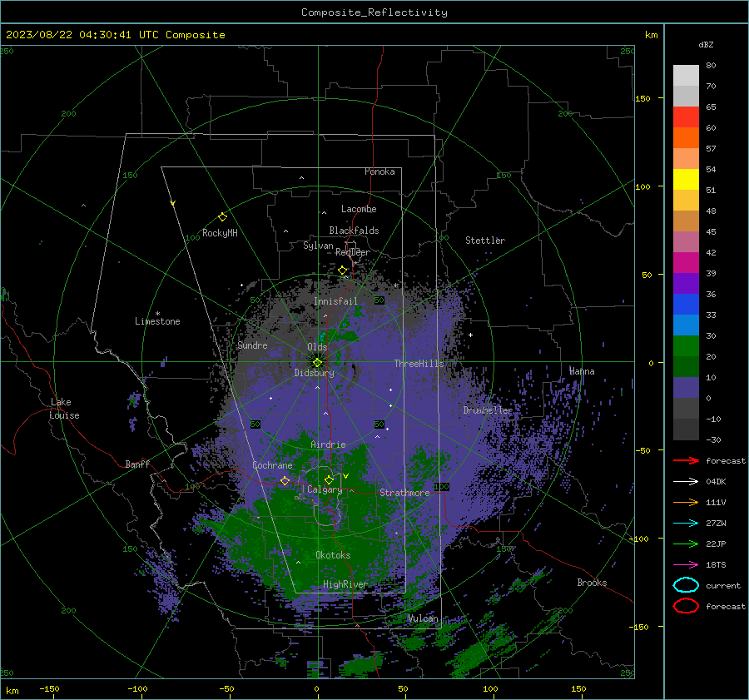Click the orange 111V arrow icon
The width and height of the screenshot is (749, 700).
coord(686,502)
